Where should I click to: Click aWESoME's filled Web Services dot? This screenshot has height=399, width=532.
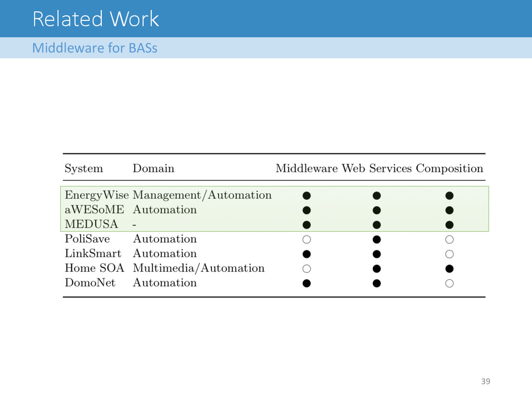[x=377, y=210]
